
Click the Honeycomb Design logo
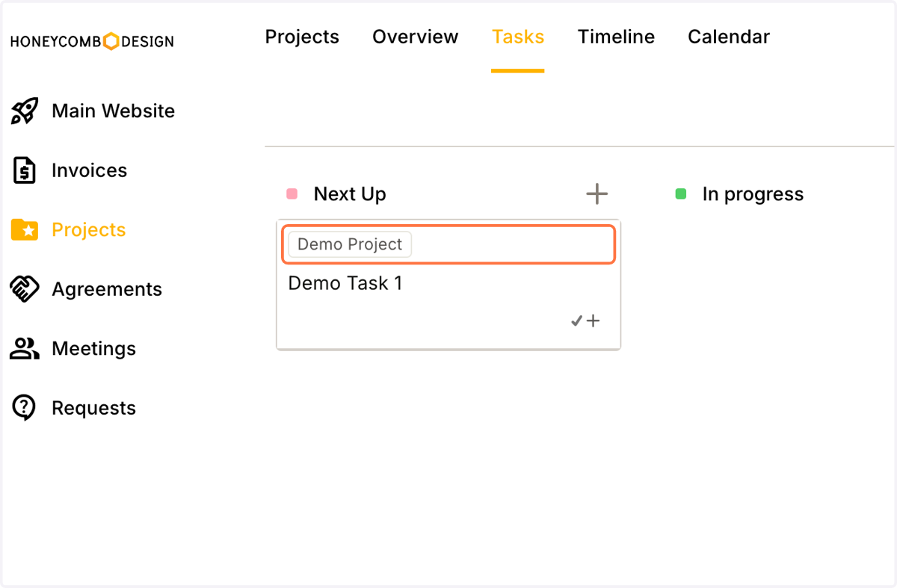tap(92, 41)
